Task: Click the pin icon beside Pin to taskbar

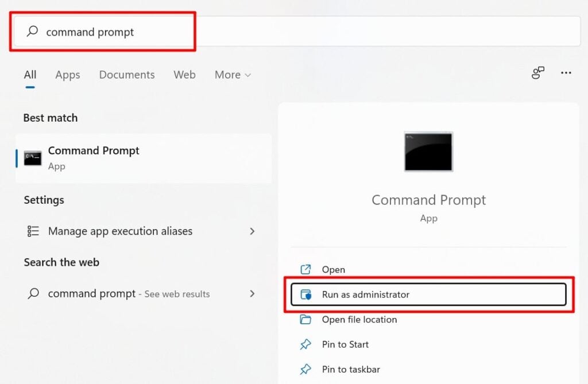Action: pyautogui.click(x=305, y=369)
